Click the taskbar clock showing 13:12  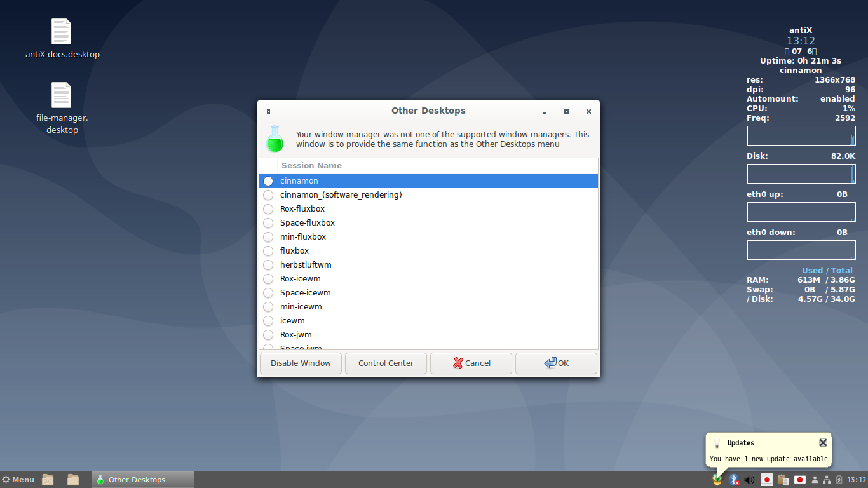click(857, 480)
